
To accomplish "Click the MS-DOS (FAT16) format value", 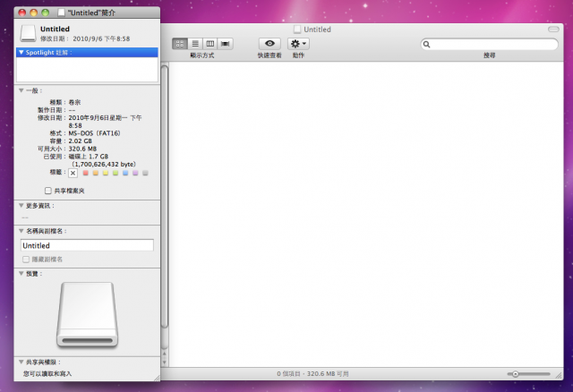I will [x=95, y=133].
